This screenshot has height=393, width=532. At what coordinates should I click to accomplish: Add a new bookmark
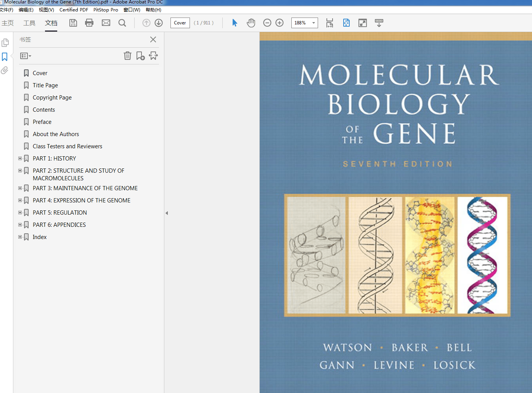(x=140, y=56)
